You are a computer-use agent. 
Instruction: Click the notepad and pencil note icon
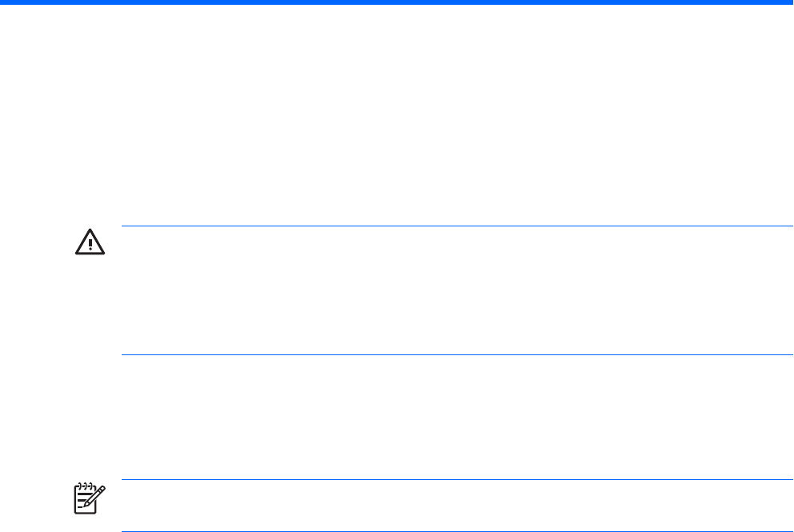coord(85,497)
